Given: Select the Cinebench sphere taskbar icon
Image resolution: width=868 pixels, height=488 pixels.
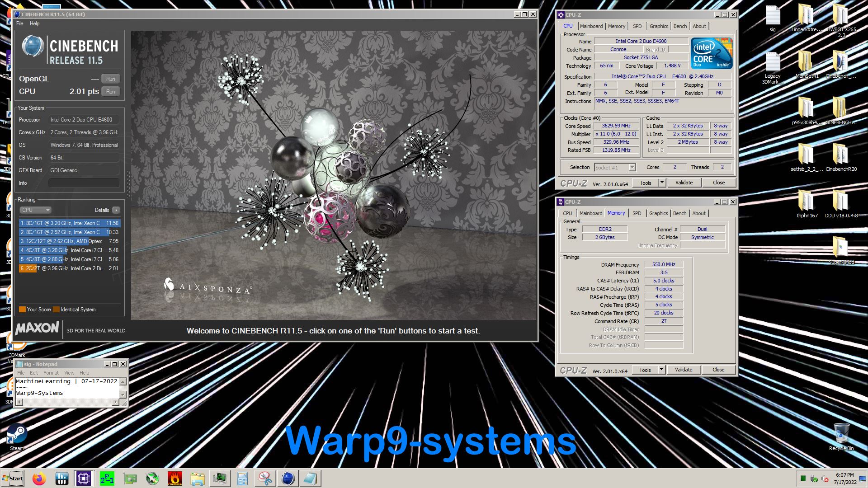Looking at the screenshot, I should (288, 479).
